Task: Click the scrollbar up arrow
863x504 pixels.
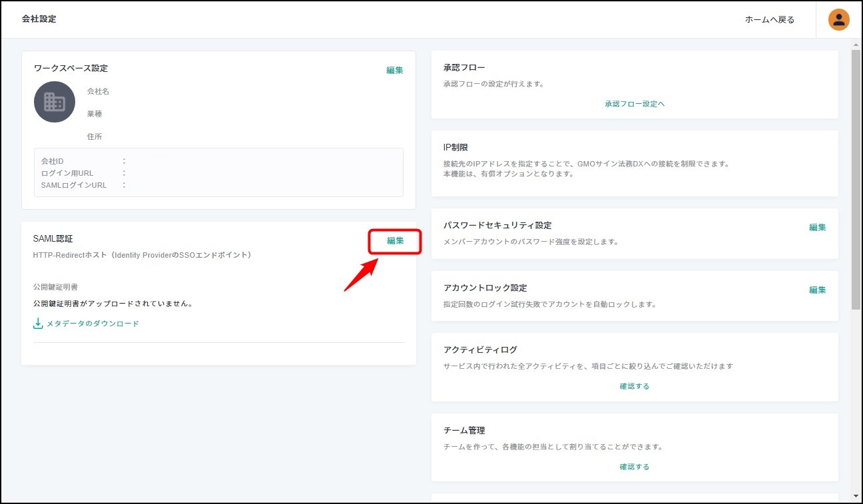Action: [856, 44]
